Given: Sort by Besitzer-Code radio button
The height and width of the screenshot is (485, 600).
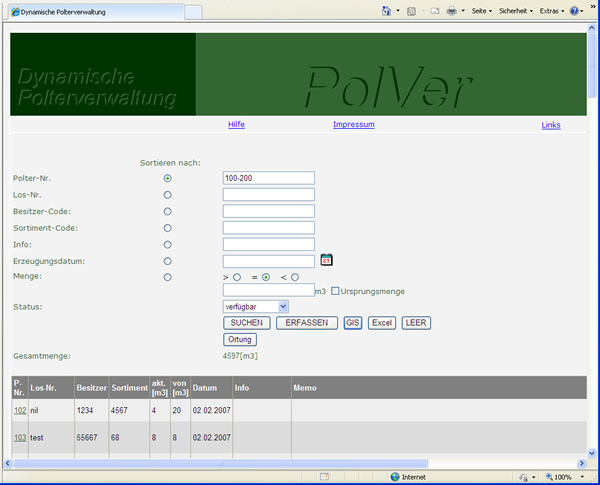Looking at the screenshot, I should pyautogui.click(x=168, y=211).
